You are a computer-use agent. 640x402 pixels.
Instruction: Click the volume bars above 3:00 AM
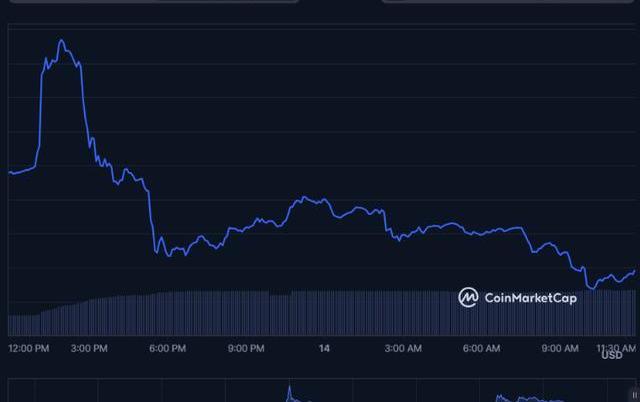click(x=402, y=312)
